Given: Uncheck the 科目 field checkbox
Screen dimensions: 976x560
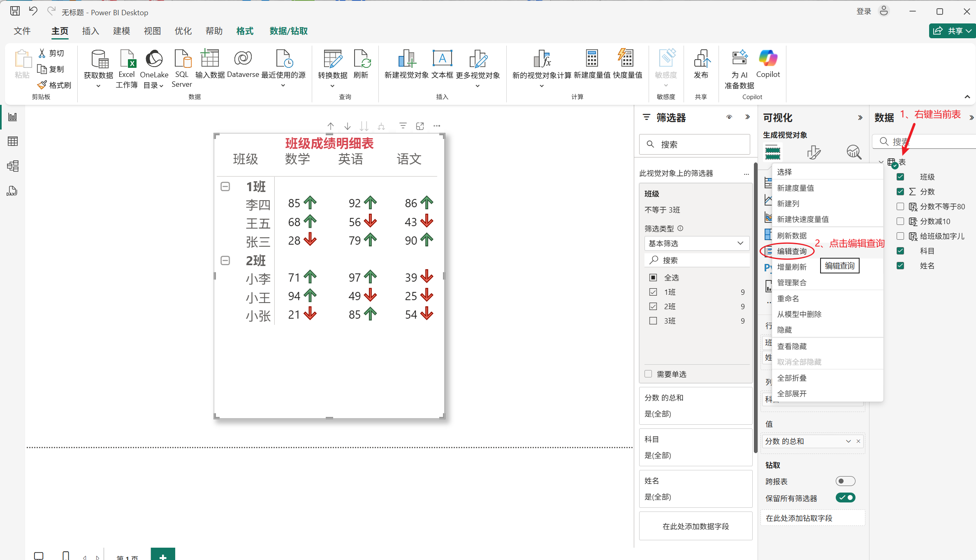Looking at the screenshot, I should pyautogui.click(x=900, y=251).
